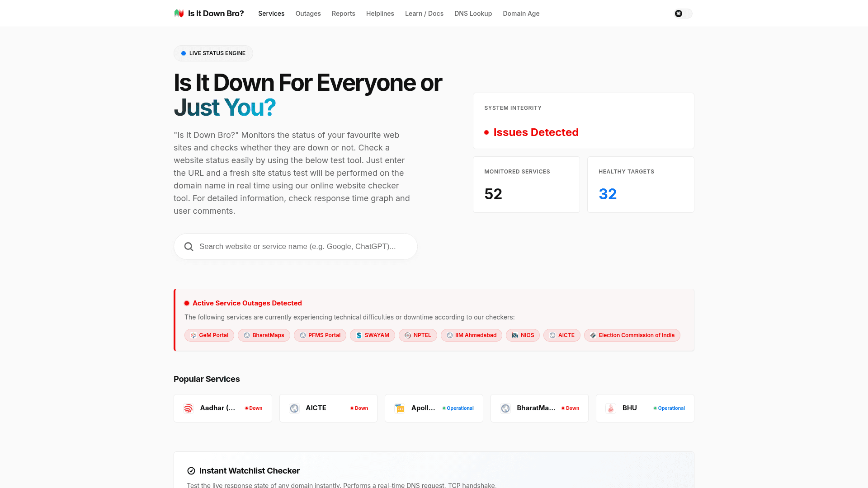The image size is (868, 488).
Task: Open the AICTE outage tag
Action: point(562,335)
